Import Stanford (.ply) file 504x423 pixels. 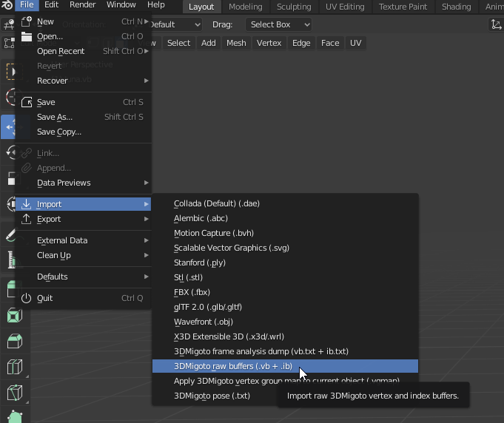click(285, 263)
